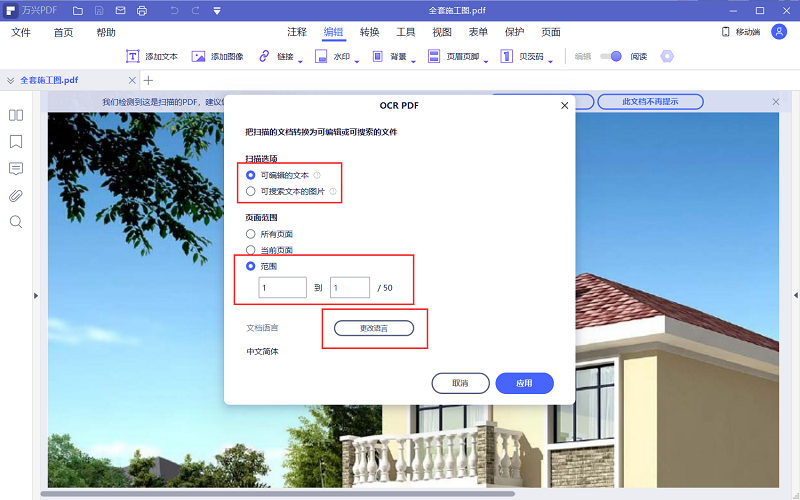Open the search panel icon
Viewport: 800px width, 500px height.
pos(16,222)
